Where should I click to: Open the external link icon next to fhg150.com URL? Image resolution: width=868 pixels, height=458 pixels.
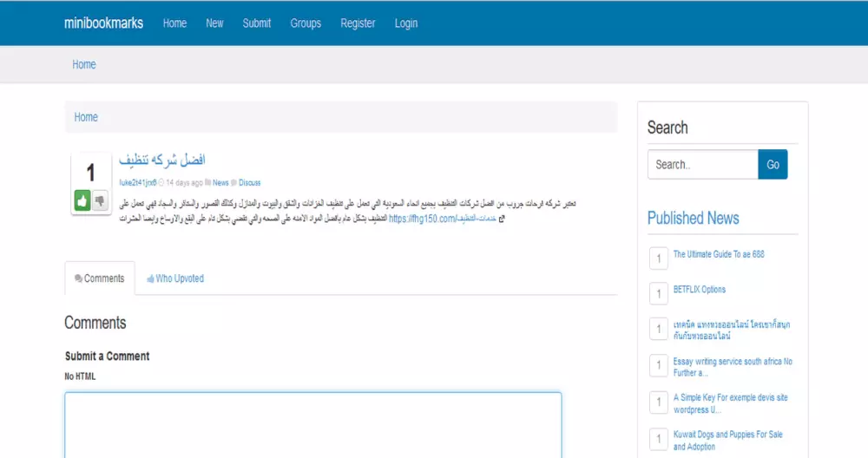click(502, 219)
